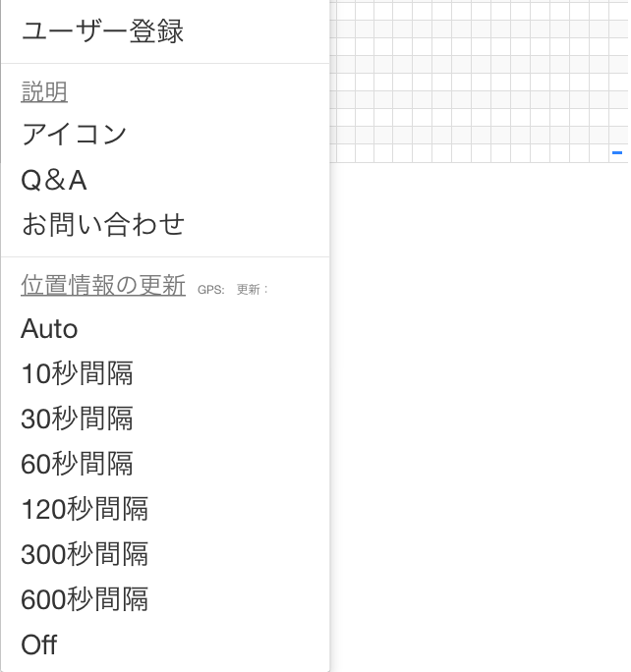Select Auto location update mode
The height and width of the screenshot is (672, 631).
click(x=49, y=328)
